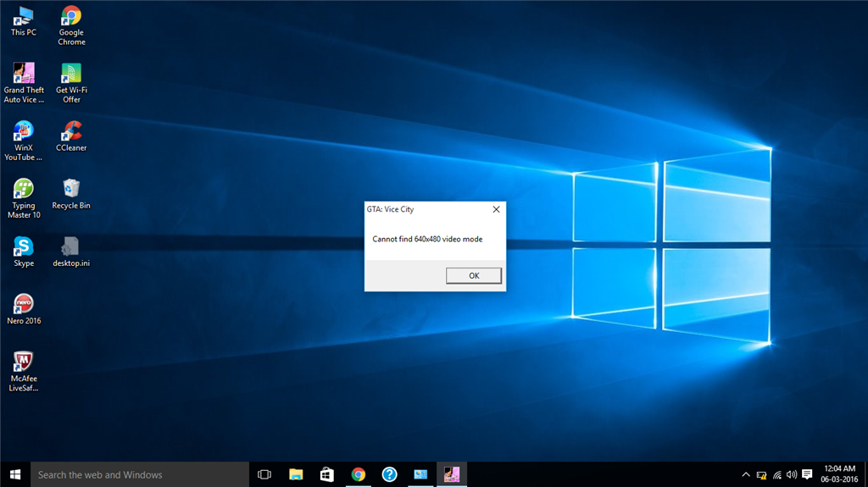This screenshot has height=487, width=868.
Task: Click the Search the web and Windows box
Action: click(x=140, y=474)
